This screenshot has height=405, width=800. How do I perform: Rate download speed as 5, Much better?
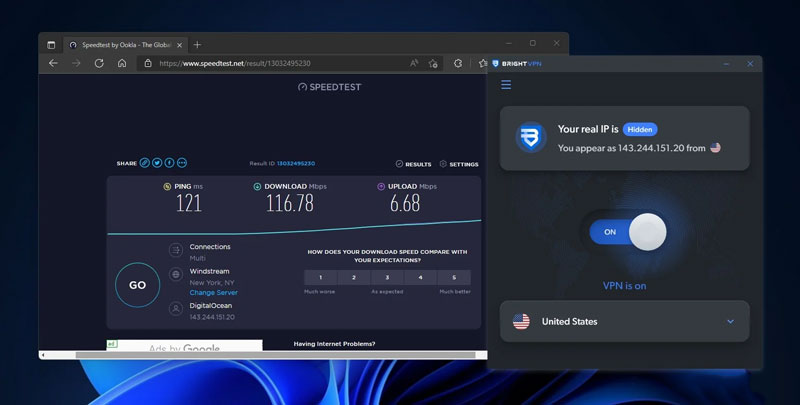454,277
